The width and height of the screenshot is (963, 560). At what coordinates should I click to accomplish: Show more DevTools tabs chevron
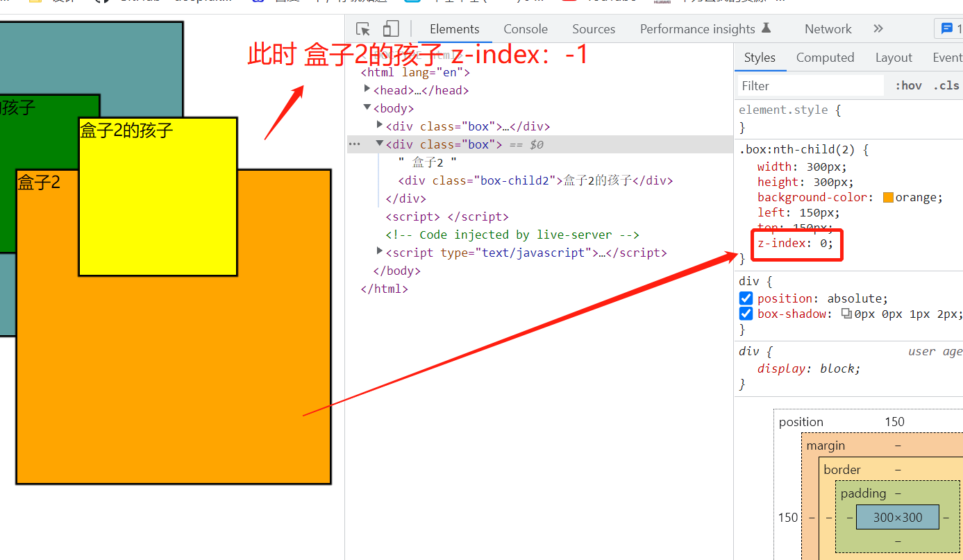pyautogui.click(x=878, y=28)
